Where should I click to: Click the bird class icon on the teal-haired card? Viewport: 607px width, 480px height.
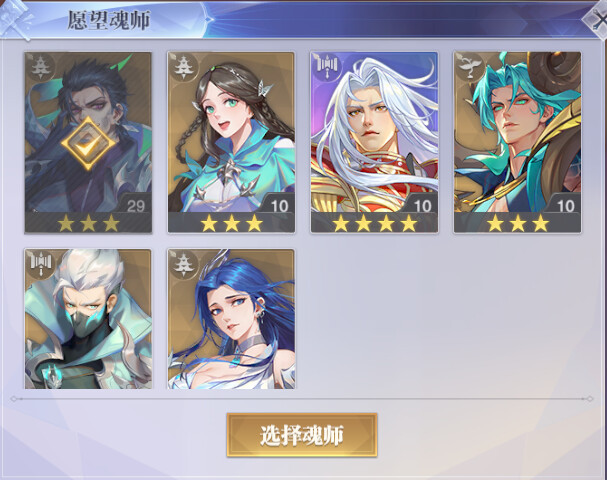[x=470, y=65]
